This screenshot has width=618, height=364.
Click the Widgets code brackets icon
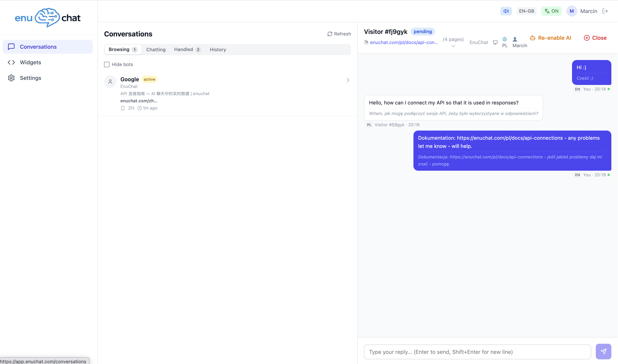click(x=11, y=62)
